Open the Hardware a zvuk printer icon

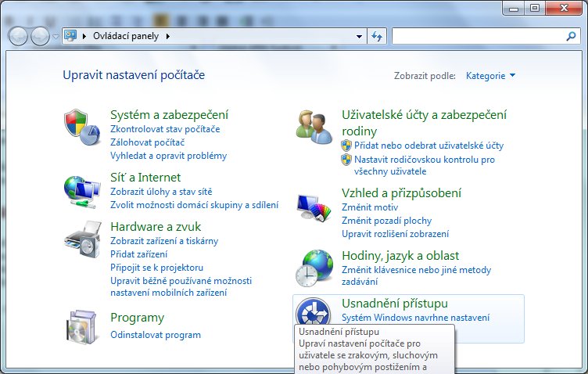(x=83, y=239)
